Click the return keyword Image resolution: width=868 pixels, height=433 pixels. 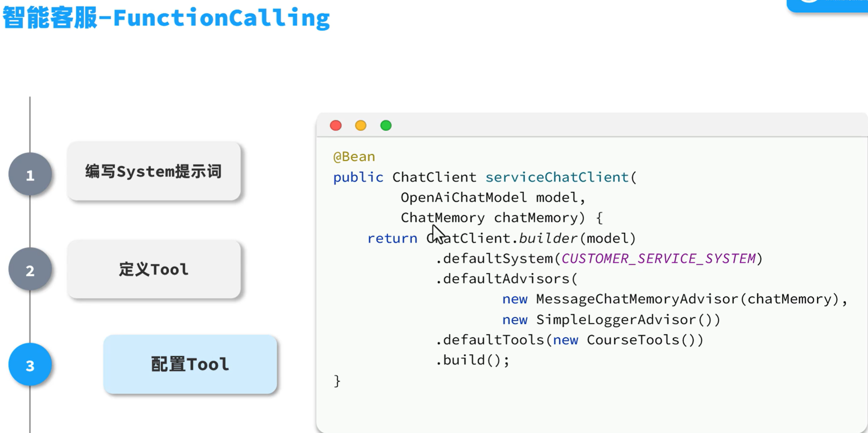[x=392, y=238]
